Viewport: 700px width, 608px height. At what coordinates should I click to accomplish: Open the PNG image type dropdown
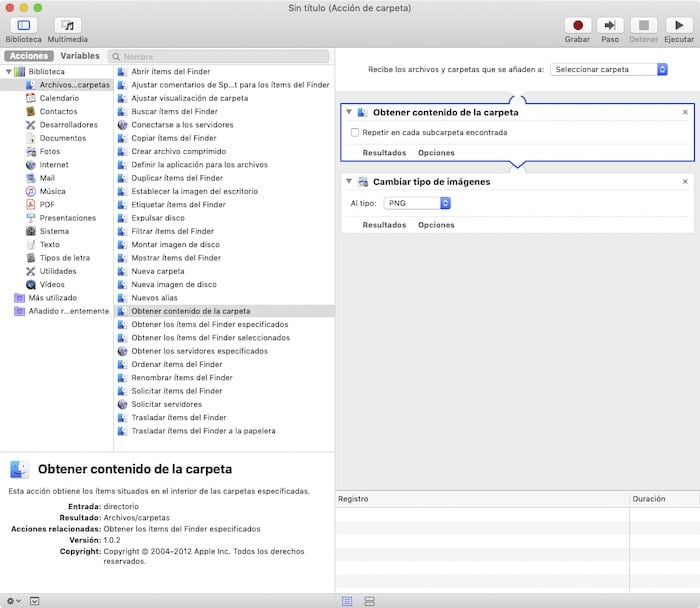coord(418,203)
